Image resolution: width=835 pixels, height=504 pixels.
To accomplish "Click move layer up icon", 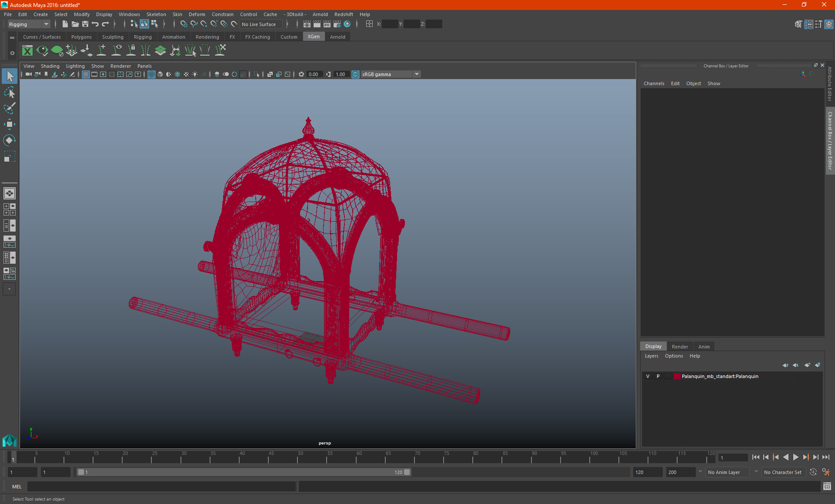I will [x=785, y=365].
